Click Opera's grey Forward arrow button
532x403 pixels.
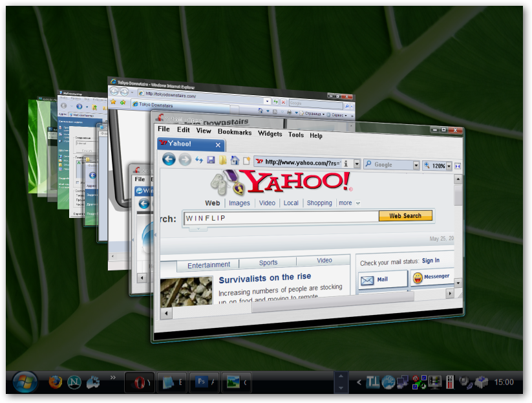185,160
